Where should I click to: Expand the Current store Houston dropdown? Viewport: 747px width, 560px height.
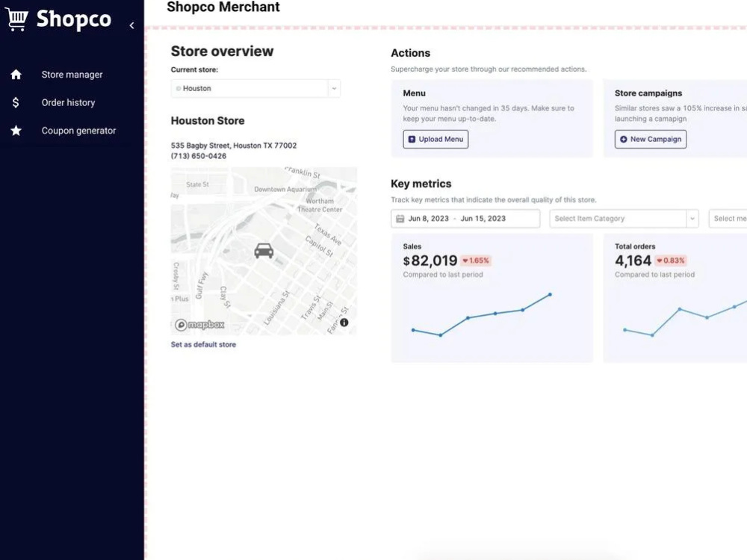(x=255, y=89)
